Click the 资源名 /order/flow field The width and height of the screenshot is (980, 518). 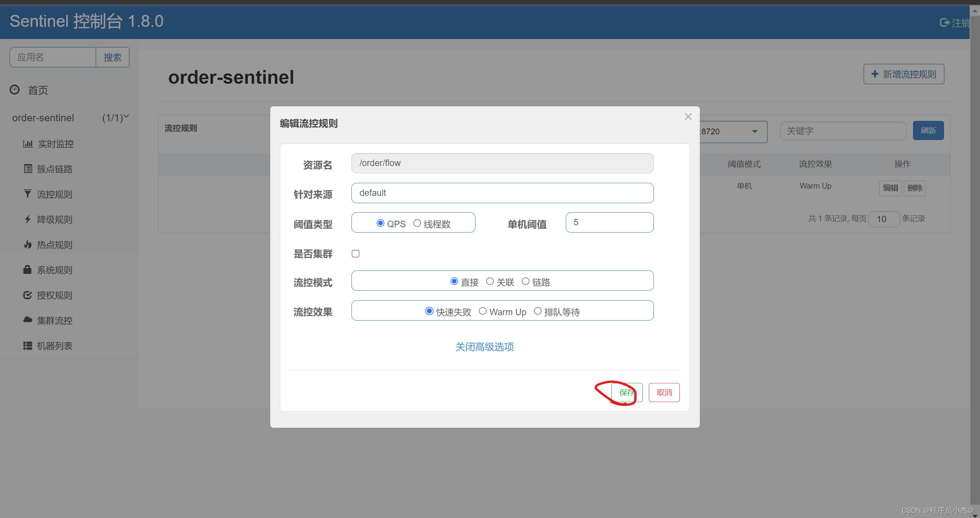[502, 163]
